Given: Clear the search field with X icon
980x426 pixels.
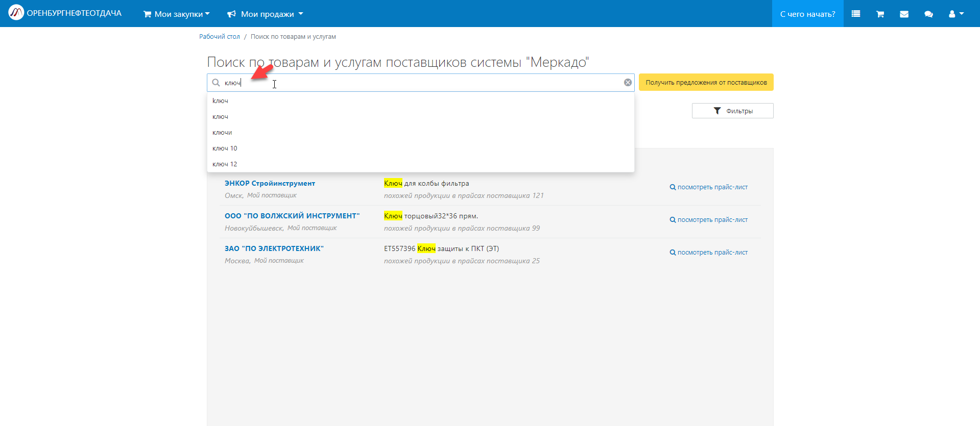Looking at the screenshot, I should coord(628,83).
